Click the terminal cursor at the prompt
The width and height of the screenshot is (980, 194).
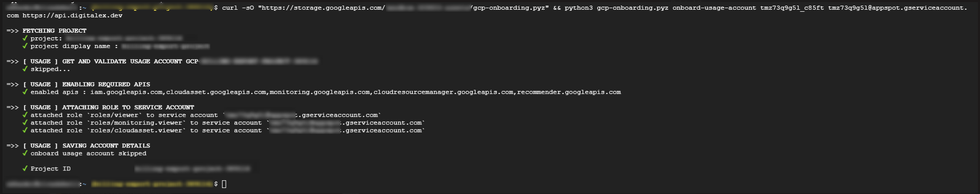click(224, 184)
